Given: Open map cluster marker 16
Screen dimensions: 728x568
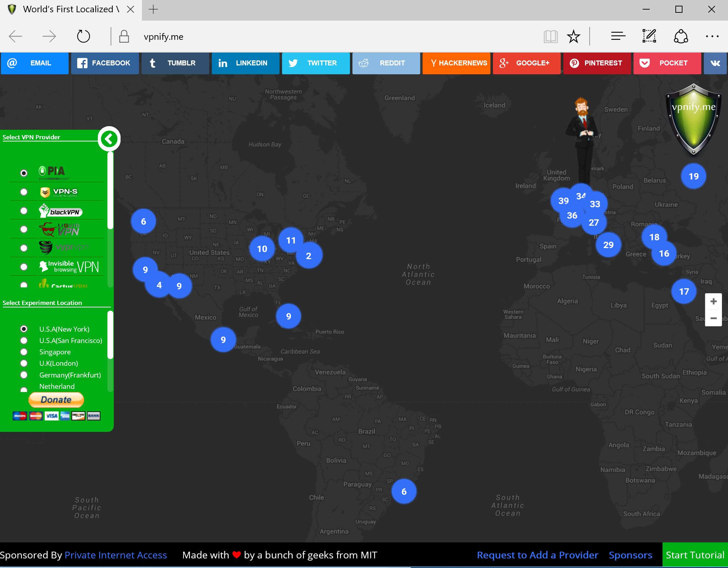Looking at the screenshot, I should tap(664, 253).
